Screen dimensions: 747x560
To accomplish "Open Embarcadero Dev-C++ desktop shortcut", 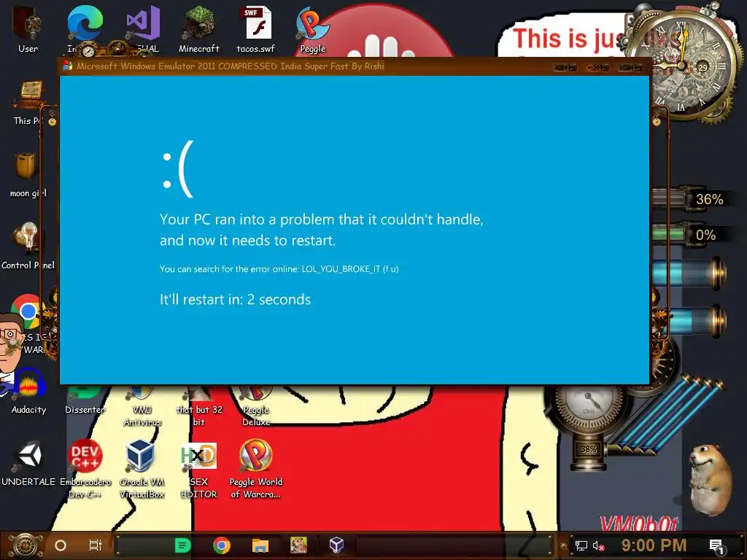I will point(85,469).
